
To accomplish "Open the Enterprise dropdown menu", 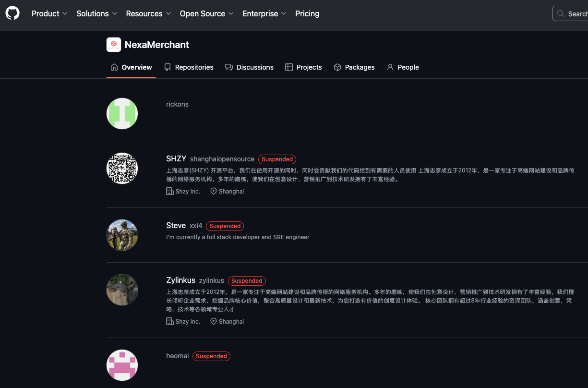I will [x=264, y=13].
